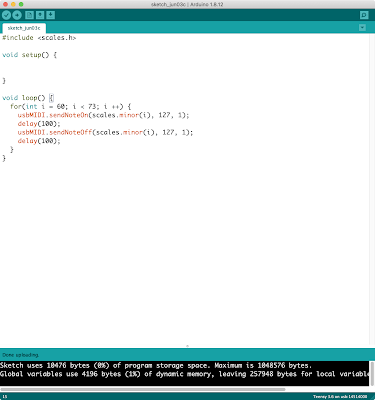
Task: Click the Upload arrow button
Action: point(17,15)
